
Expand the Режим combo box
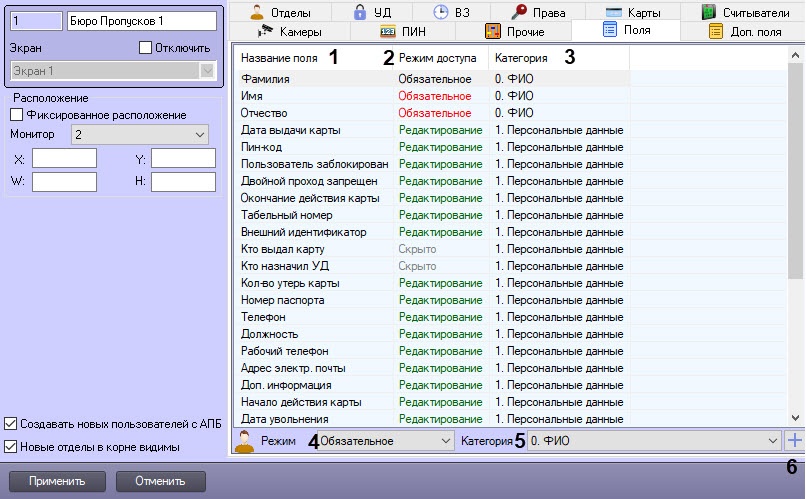[x=386, y=440]
